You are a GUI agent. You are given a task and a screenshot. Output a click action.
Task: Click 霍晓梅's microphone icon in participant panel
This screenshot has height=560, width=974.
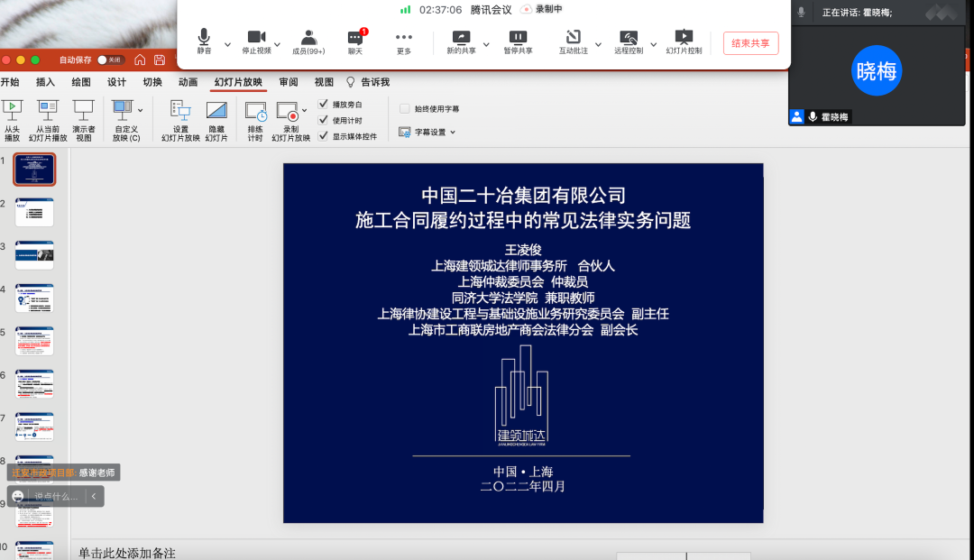[813, 116]
